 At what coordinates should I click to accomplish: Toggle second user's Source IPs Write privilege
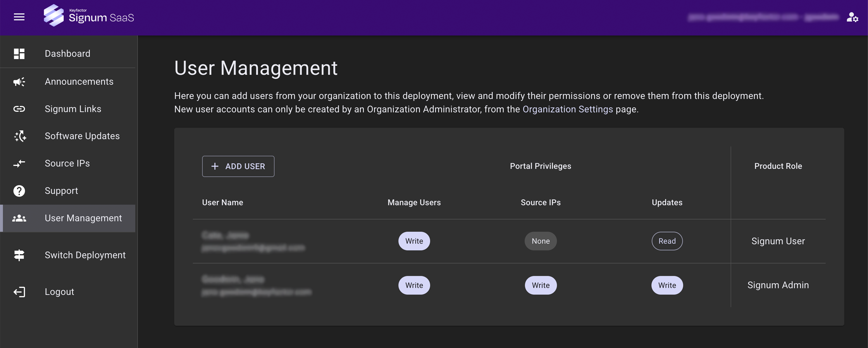(x=540, y=285)
